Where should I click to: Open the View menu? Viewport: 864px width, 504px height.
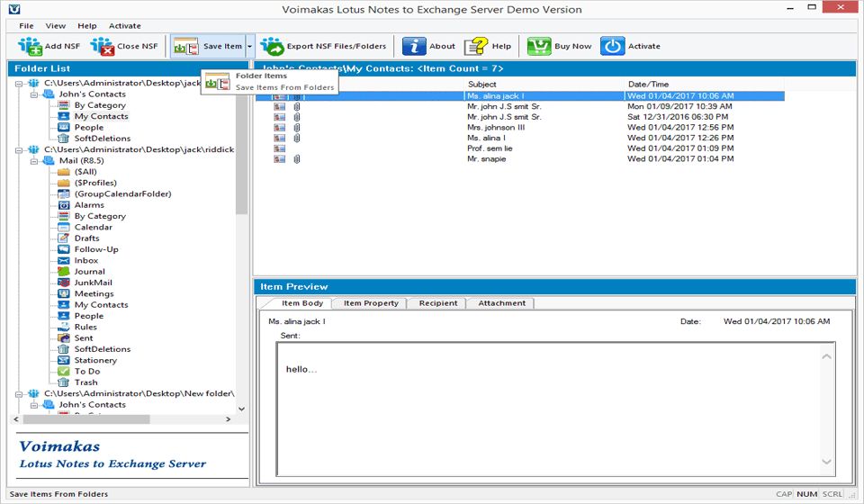point(55,26)
